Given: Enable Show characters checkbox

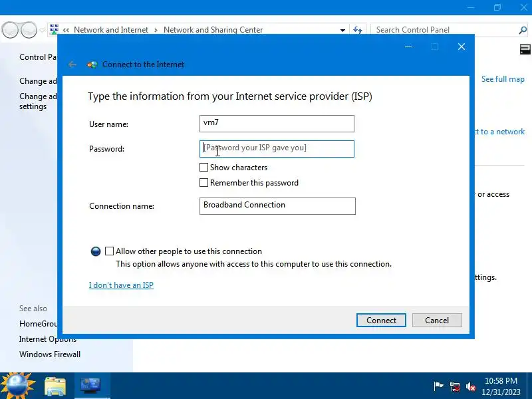Looking at the screenshot, I should pos(203,168).
